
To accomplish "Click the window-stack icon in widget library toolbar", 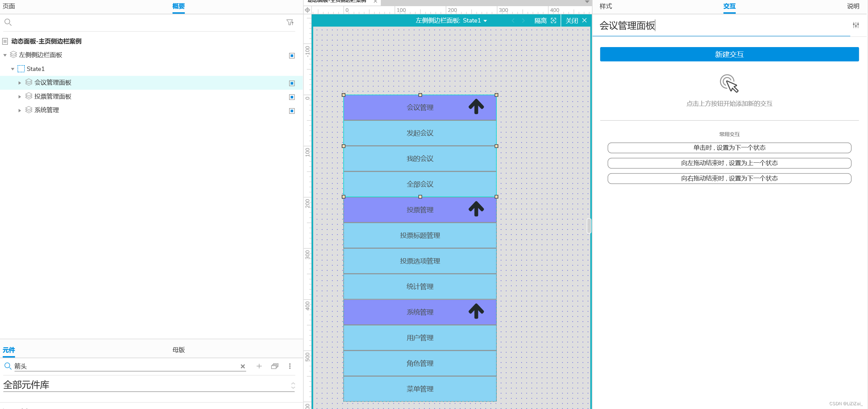I will click(274, 366).
